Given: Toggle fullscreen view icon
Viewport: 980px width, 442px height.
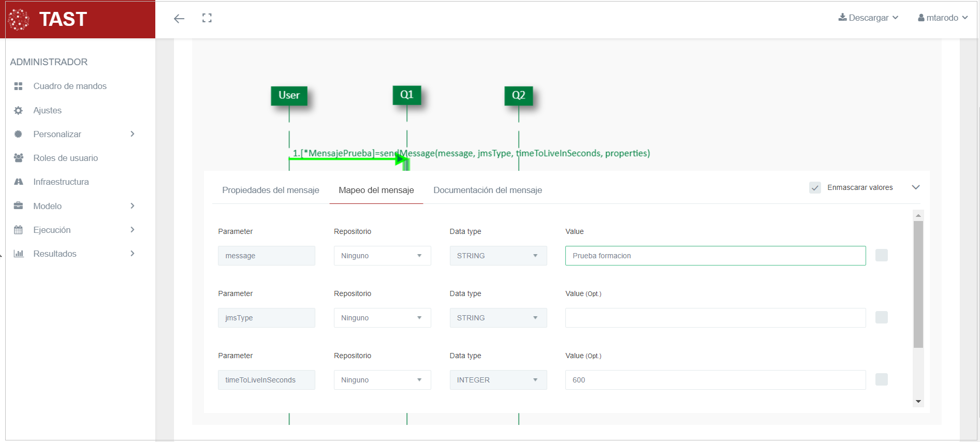Looking at the screenshot, I should (x=207, y=18).
